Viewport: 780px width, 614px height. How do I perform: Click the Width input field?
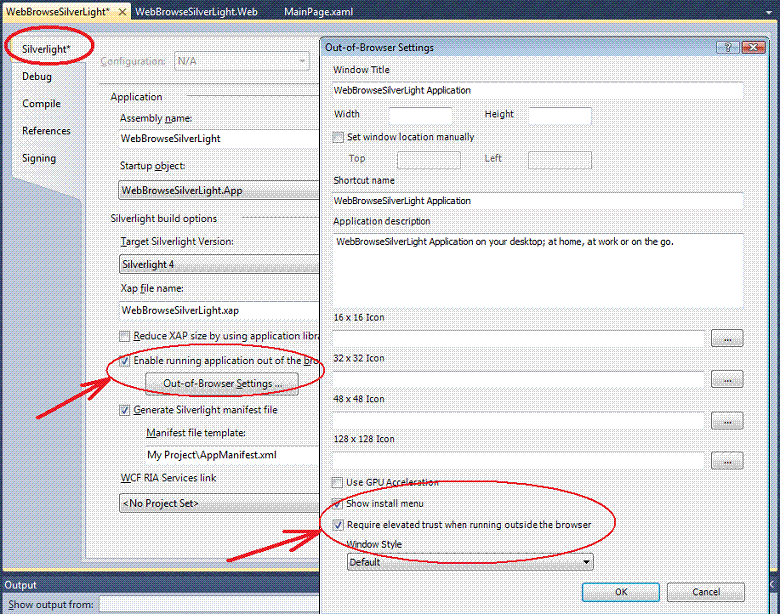(x=420, y=115)
